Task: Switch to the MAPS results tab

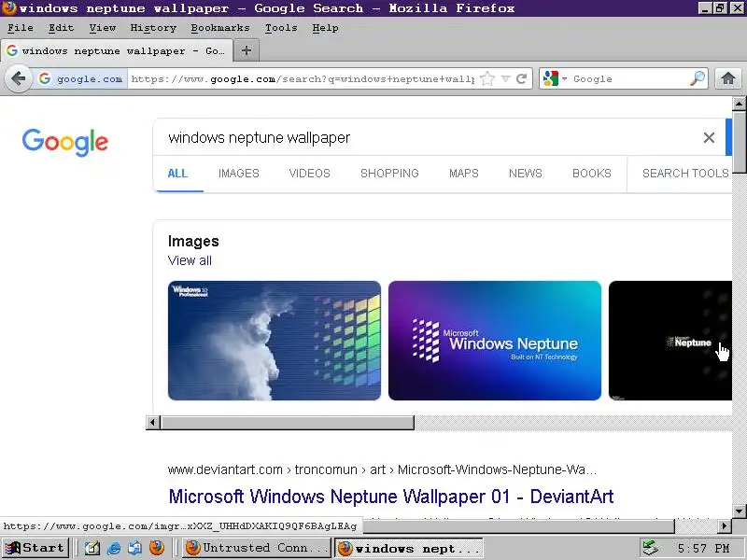Action: coord(463,174)
